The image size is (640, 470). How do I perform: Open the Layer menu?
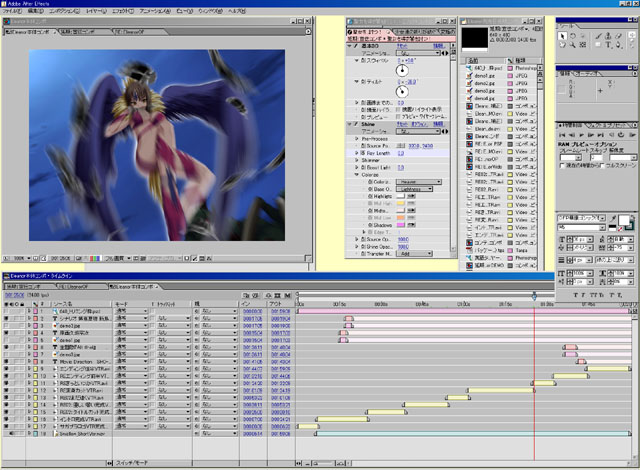96,11
